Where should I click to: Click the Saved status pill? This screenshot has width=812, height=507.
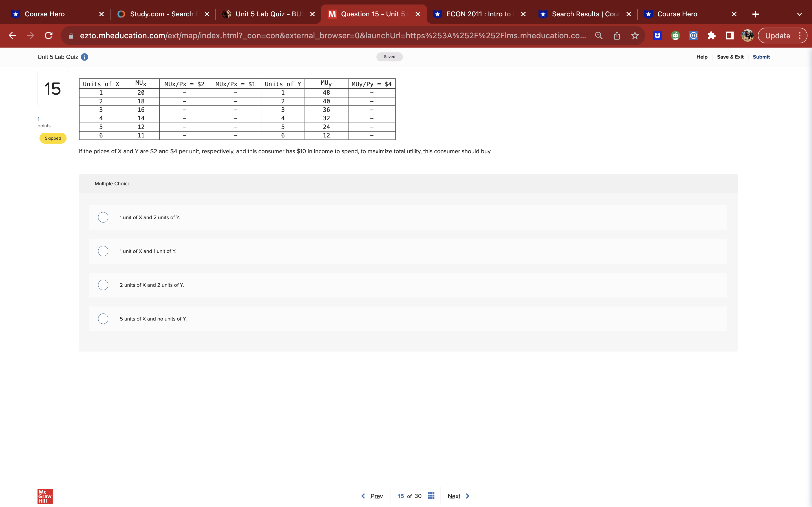[389, 56]
